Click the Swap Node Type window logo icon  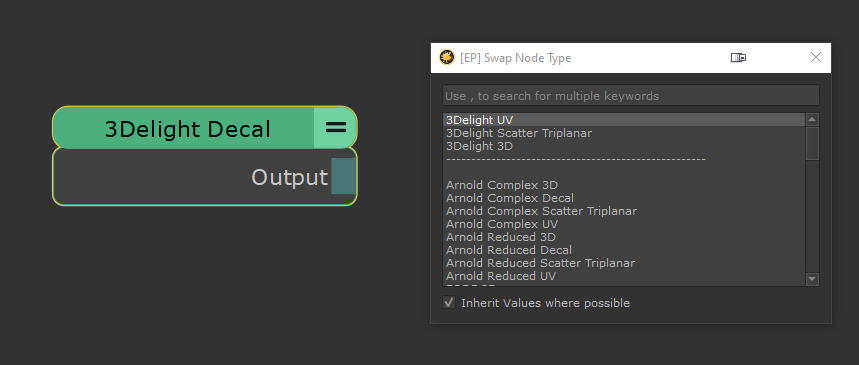pyautogui.click(x=447, y=58)
